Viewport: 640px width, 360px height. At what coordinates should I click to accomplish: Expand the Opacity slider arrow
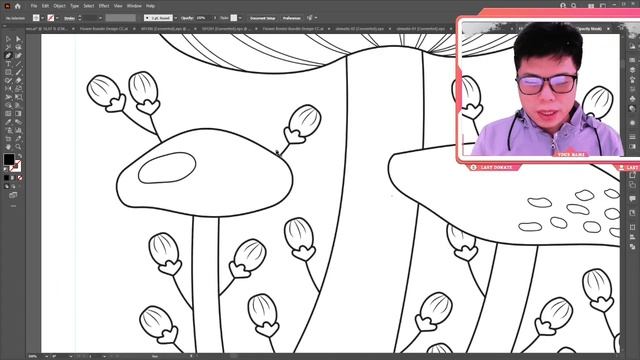click(215, 18)
